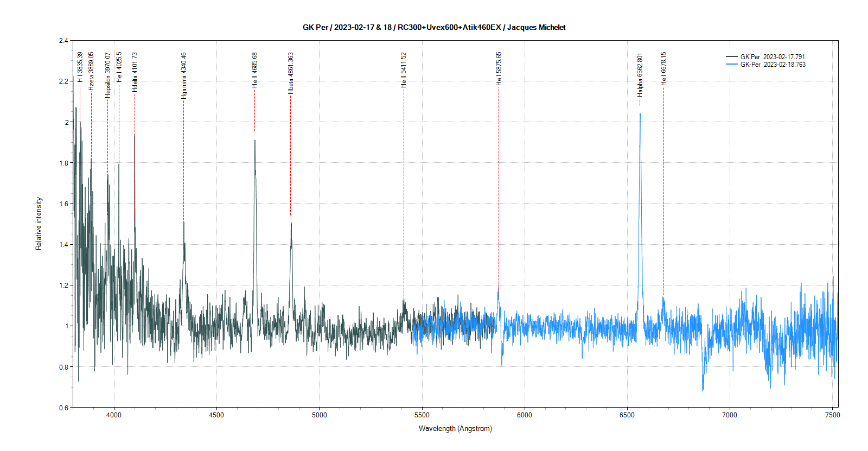Click the top of the He II 4685 emission peak
The width and height of the screenshot is (868, 451).
pyautogui.click(x=255, y=141)
